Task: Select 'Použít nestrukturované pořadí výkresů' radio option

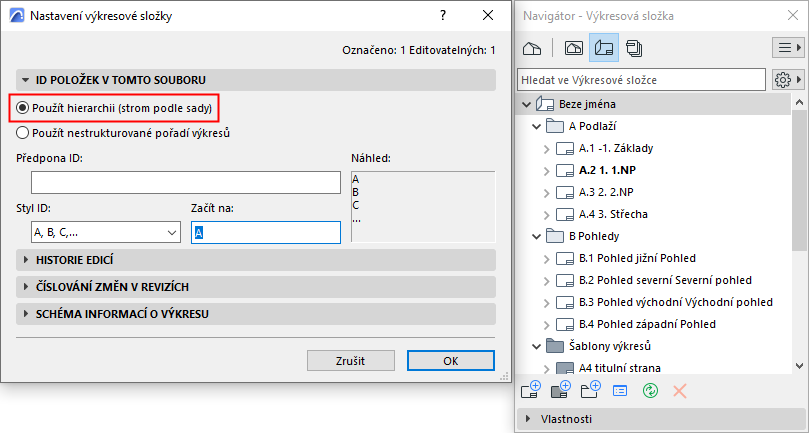Action: (x=23, y=132)
